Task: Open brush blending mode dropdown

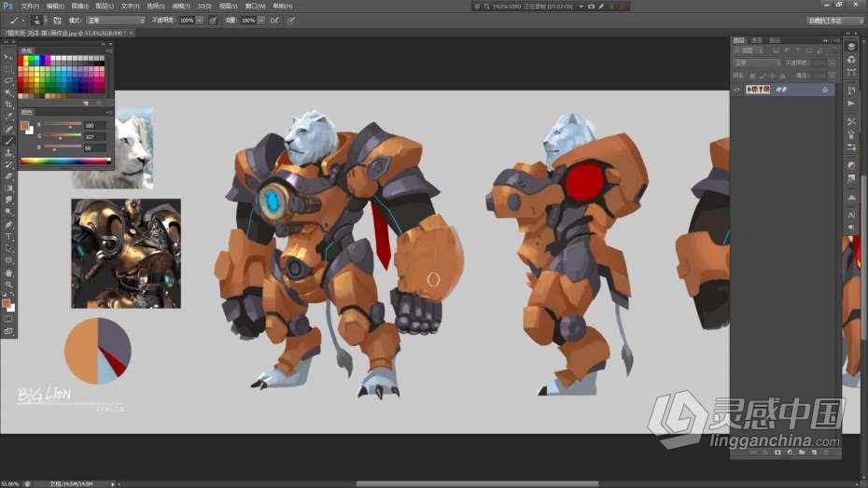Action: click(x=116, y=20)
